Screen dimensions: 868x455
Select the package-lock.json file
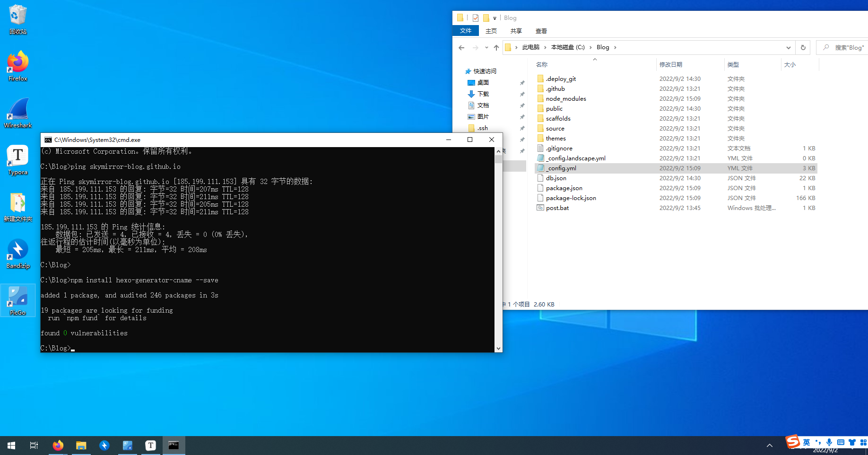click(571, 198)
